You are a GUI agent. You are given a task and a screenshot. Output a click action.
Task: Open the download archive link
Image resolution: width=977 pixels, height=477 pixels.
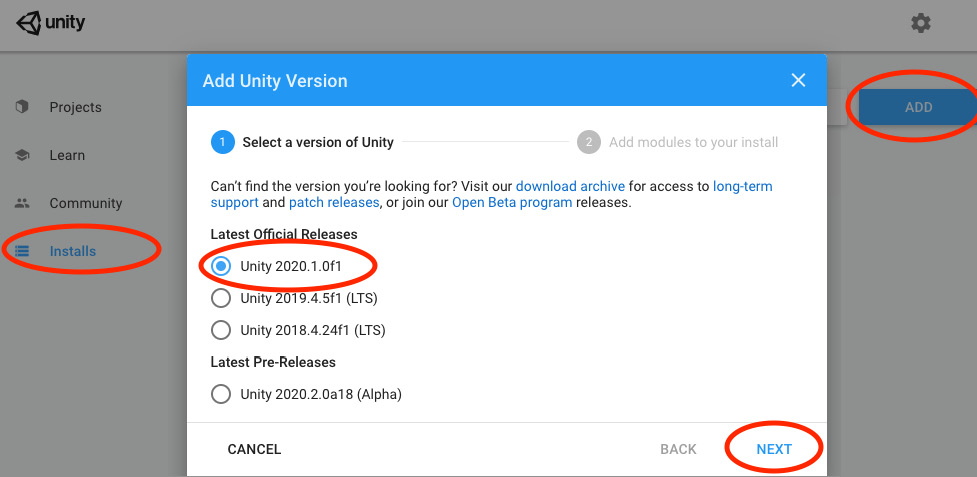click(x=570, y=186)
